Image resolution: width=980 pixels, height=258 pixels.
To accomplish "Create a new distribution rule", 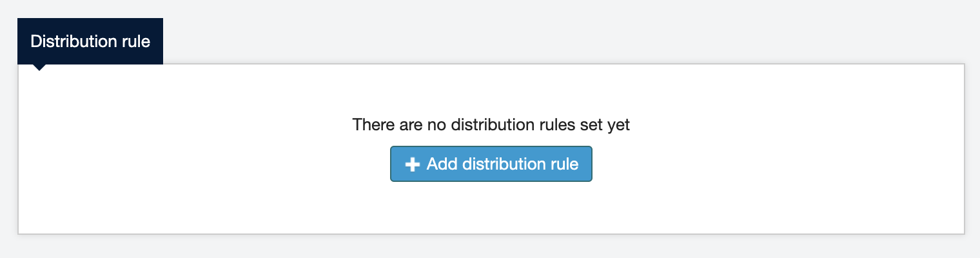I will (x=491, y=164).
